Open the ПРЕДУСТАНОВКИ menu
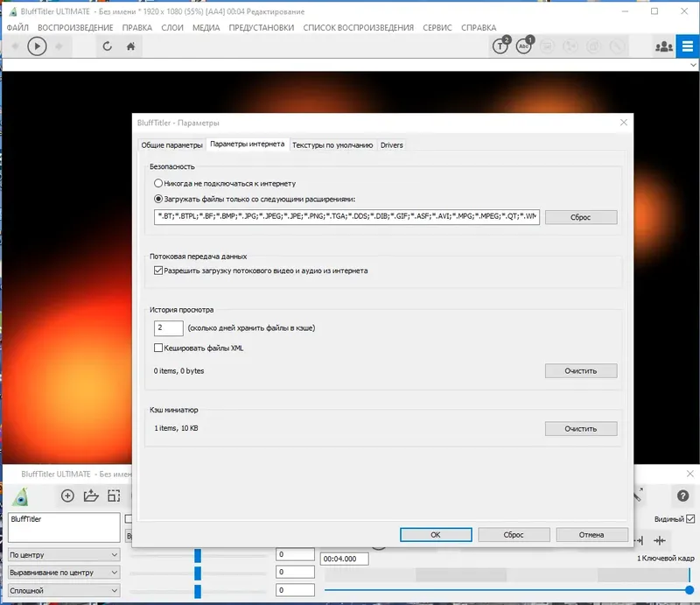Viewport: 700px width, 605px height. [x=261, y=28]
